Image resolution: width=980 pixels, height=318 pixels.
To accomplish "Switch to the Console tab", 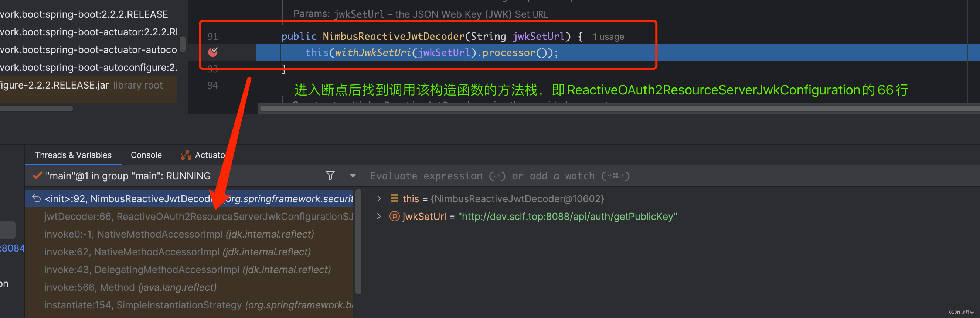I will click(x=146, y=155).
